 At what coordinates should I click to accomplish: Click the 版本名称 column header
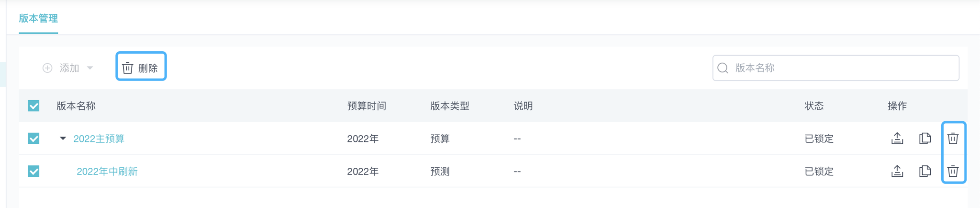76,106
